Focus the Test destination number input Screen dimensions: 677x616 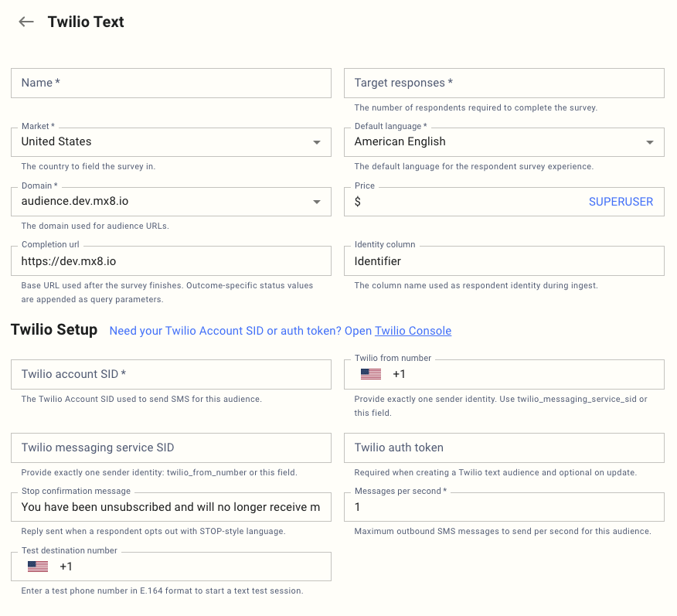click(193, 567)
